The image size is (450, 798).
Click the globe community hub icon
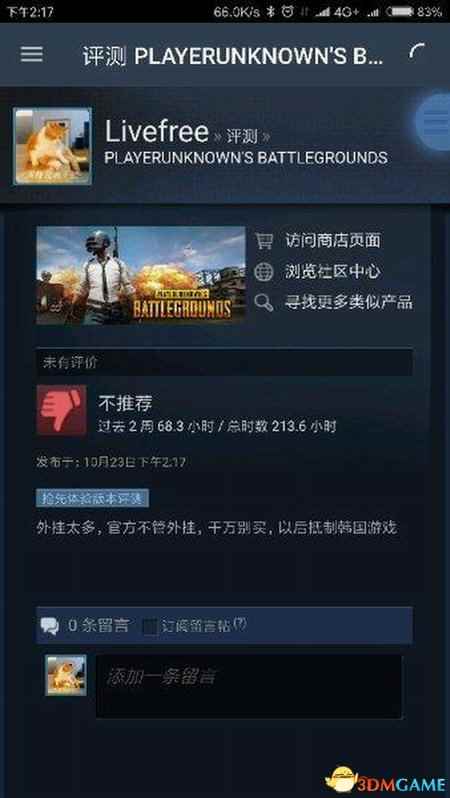264,272
